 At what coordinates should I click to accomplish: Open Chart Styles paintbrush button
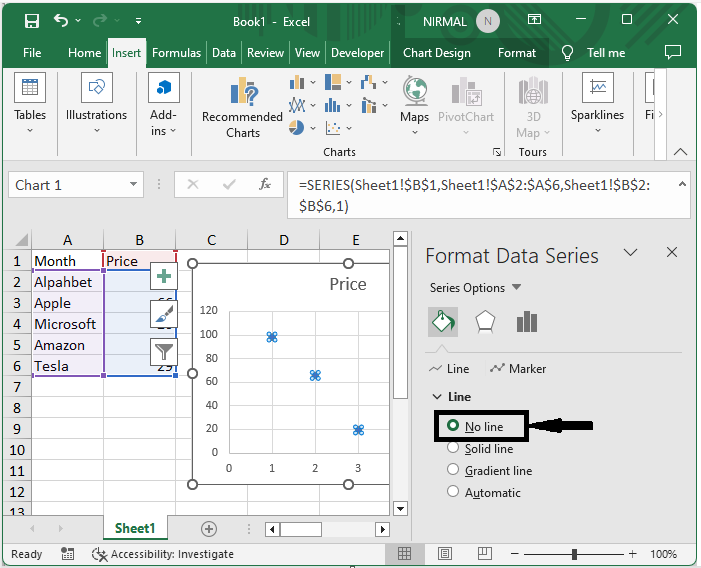click(164, 314)
